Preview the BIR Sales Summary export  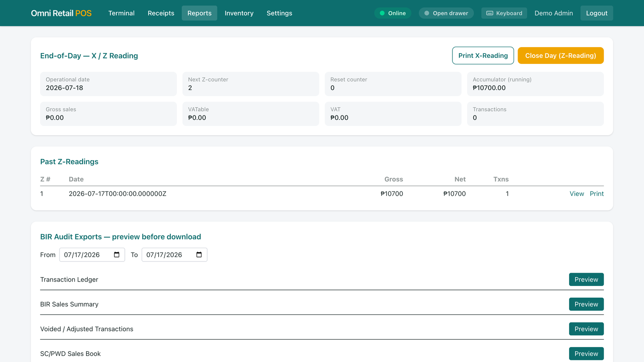tap(586, 304)
